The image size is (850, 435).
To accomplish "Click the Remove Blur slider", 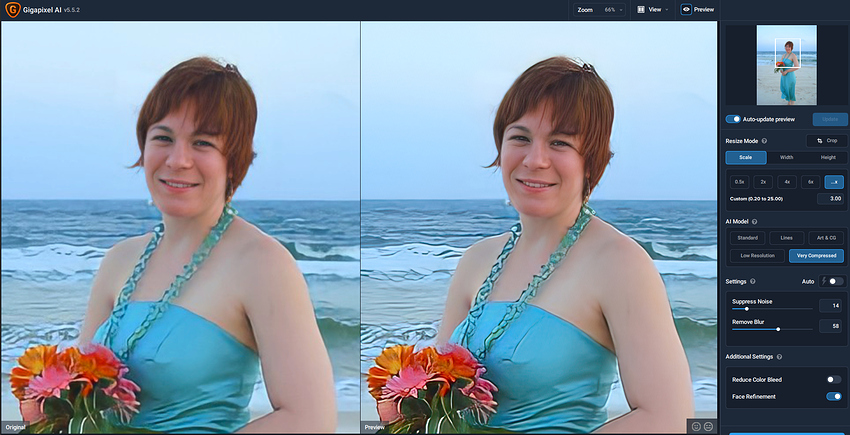I will (x=779, y=328).
